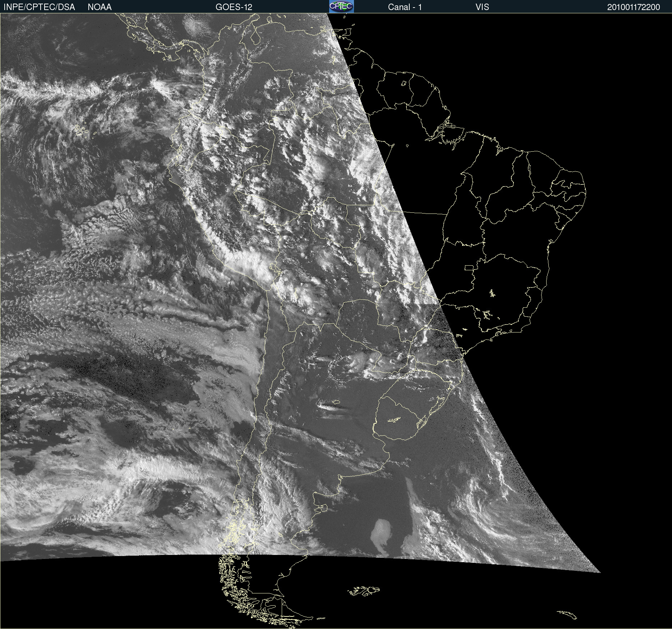The height and width of the screenshot is (629, 672).
Task: Click the timestamp 201001172200
Action: tap(634, 7)
